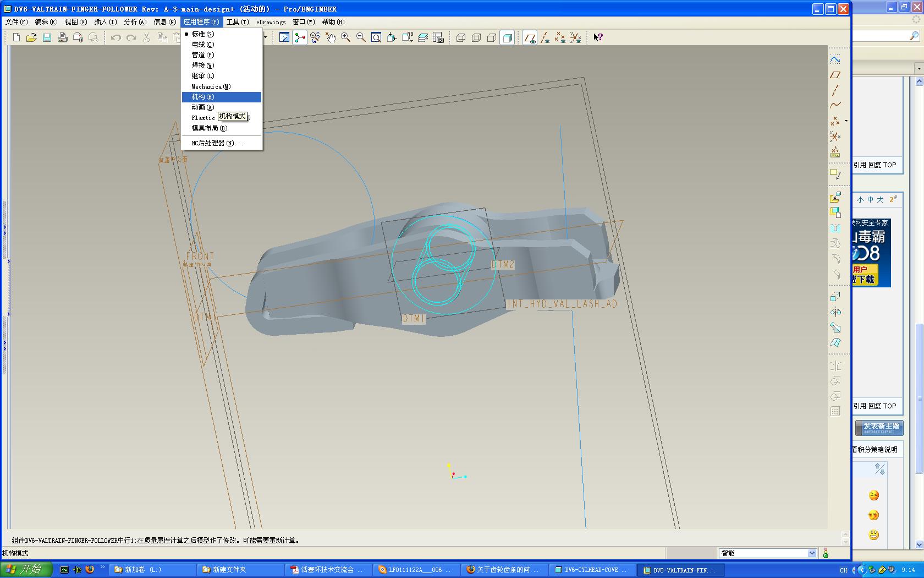924x578 pixels.
Task: Launch Firefox from the quick launch bar
Action: coord(90,570)
